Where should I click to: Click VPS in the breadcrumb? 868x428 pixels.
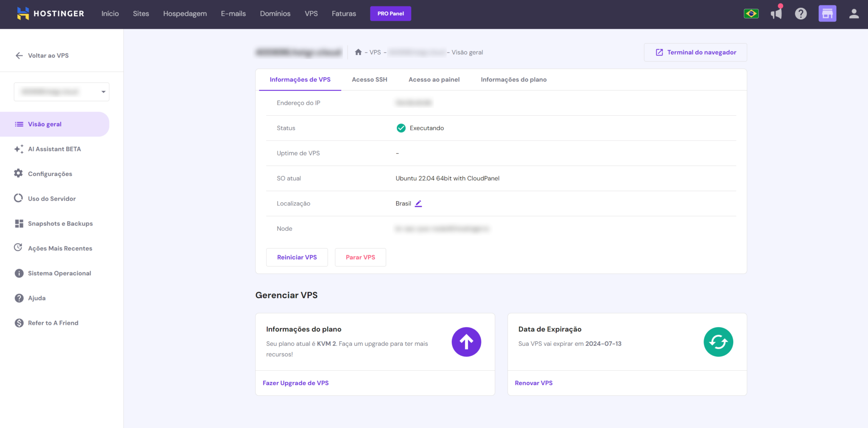pyautogui.click(x=375, y=52)
